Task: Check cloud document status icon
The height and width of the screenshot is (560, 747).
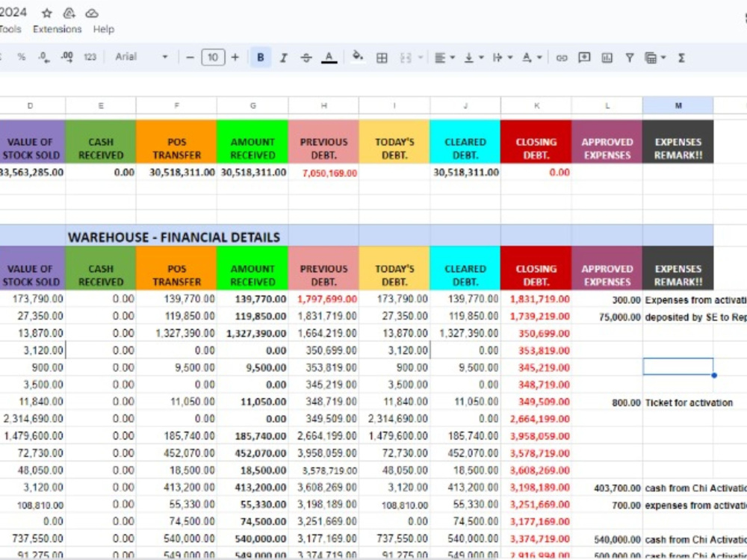Action: point(91,13)
